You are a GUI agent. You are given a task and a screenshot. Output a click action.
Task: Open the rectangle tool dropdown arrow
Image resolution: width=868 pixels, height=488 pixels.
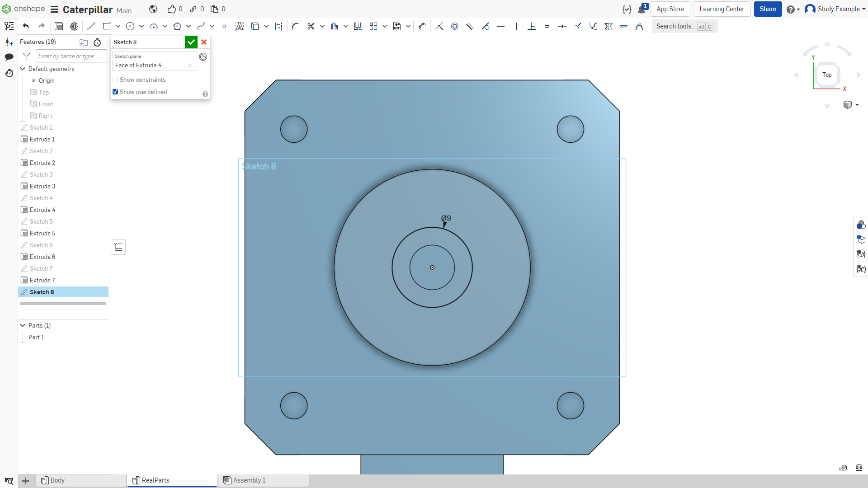point(118,26)
